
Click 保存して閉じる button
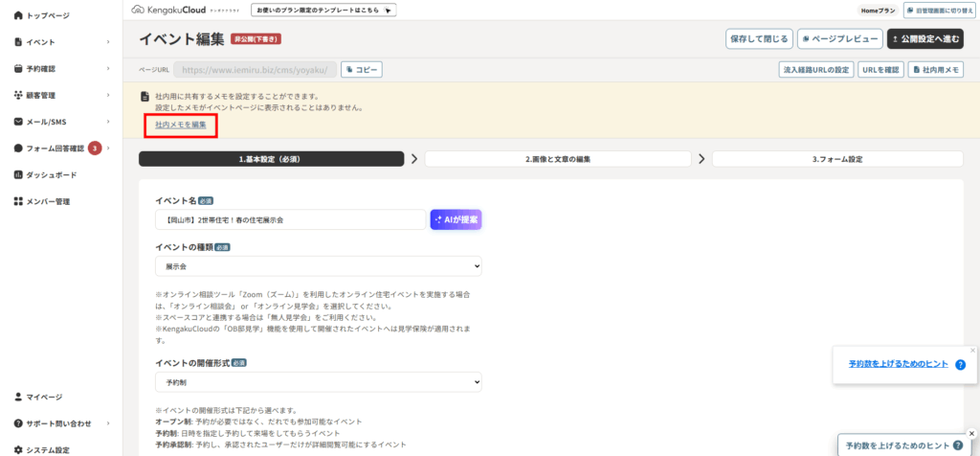pyautogui.click(x=758, y=39)
